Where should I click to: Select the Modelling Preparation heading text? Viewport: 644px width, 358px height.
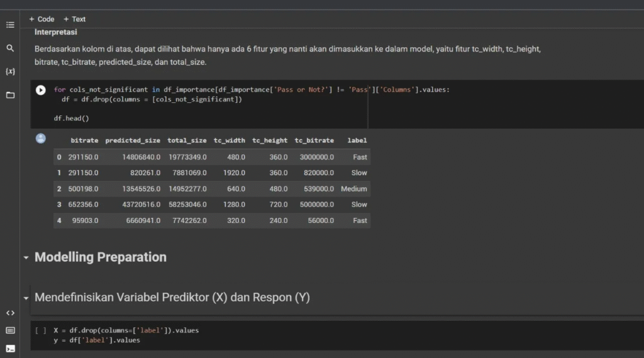pyautogui.click(x=101, y=257)
